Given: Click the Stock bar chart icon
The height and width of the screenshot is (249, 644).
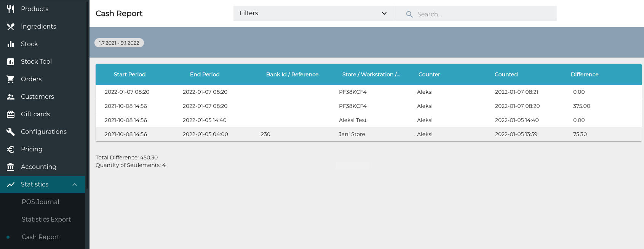Looking at the screenshot, I should coord(11,44).
